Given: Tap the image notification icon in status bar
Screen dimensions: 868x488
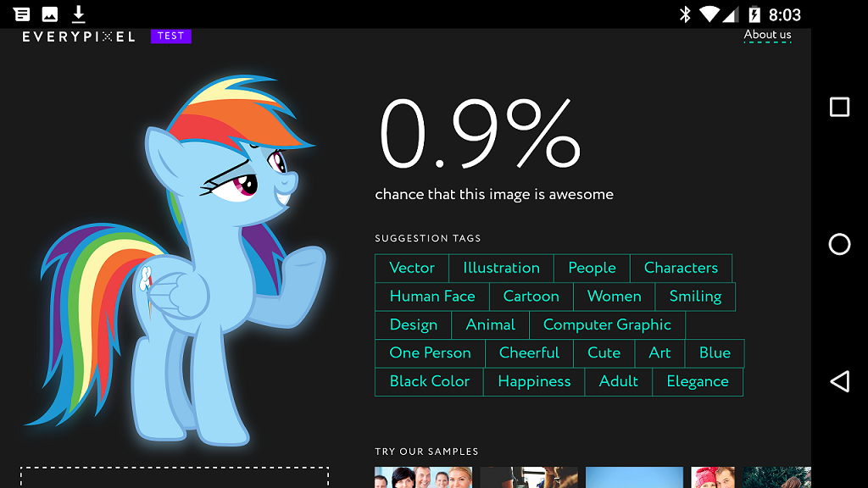Looking at the screenshot, I should 50,14.
